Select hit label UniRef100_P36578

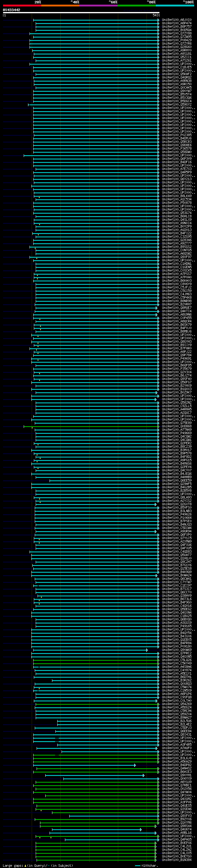pyautogui.click(x=176, y=149)
